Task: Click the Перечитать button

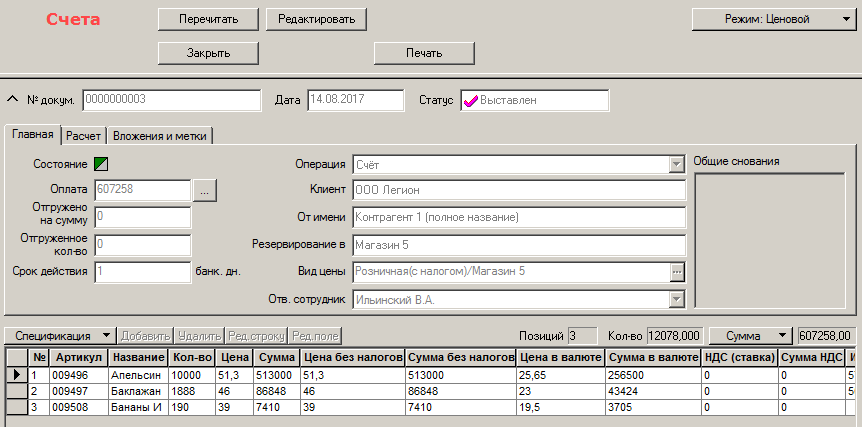Action: 208,19
